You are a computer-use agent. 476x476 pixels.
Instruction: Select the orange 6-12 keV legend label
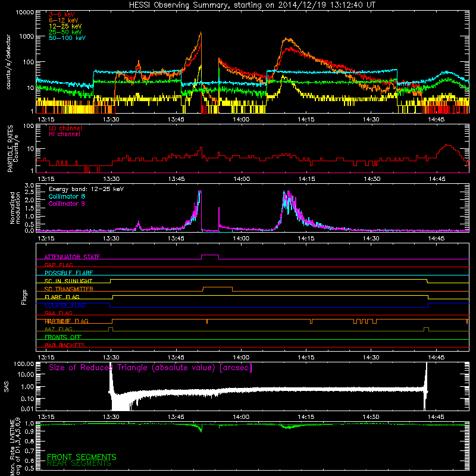pos(64,20)
